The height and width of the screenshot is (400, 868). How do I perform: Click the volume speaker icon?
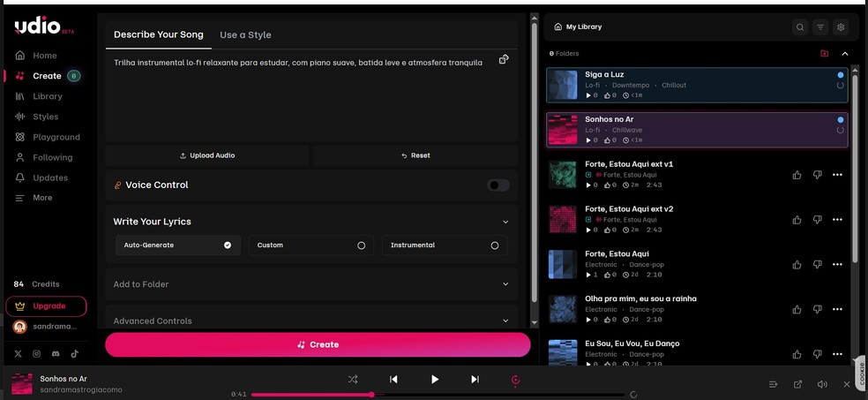[822, 384]
